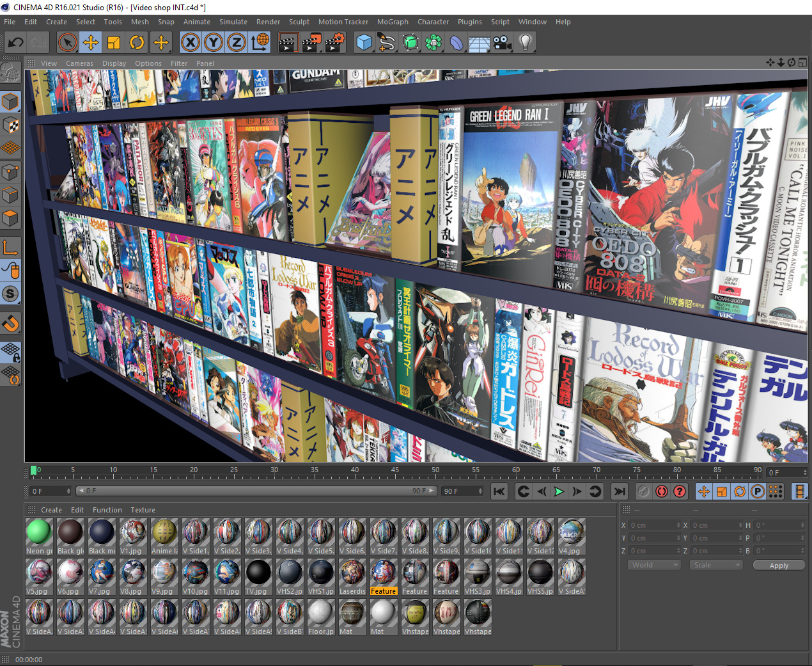Play animation forwards green arrow

(x=559, y=491)
